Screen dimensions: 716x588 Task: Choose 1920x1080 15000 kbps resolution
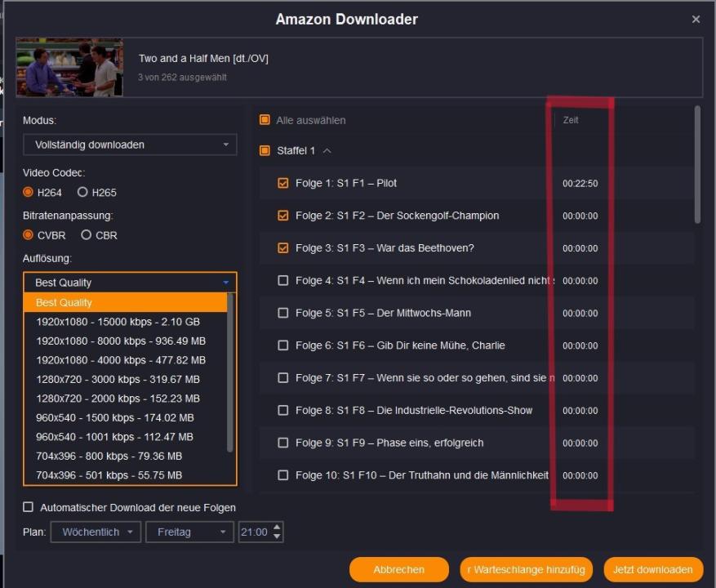[x=118, y=322]
